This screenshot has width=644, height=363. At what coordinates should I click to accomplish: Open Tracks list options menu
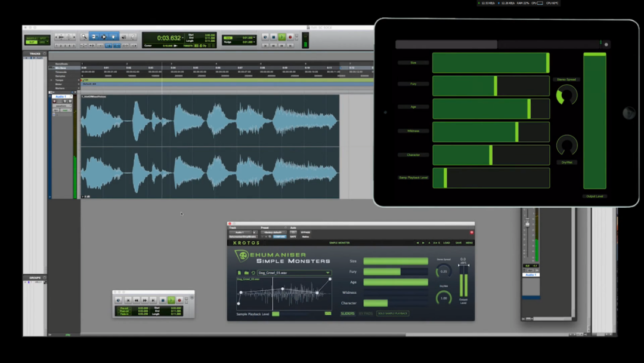44,54
